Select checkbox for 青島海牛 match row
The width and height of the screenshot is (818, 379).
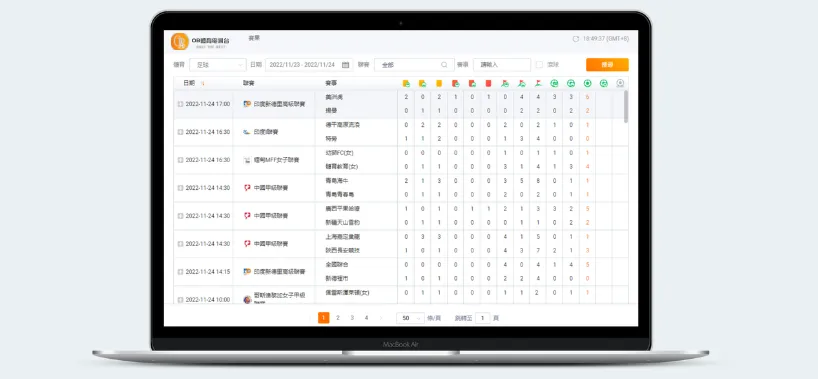click(x=181, y=188)
